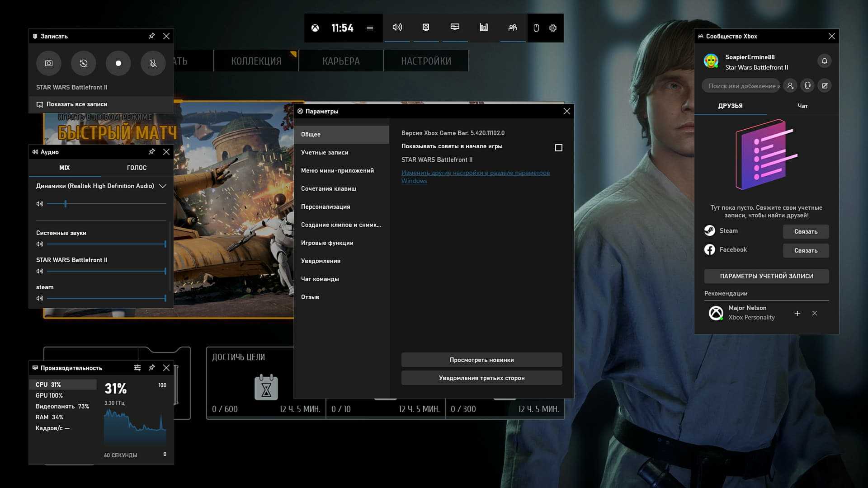Viewport: 868px width, 488px height.
Task: Select Сочетания клавиш in the settings menu
Action: click(x=329, y=188)
